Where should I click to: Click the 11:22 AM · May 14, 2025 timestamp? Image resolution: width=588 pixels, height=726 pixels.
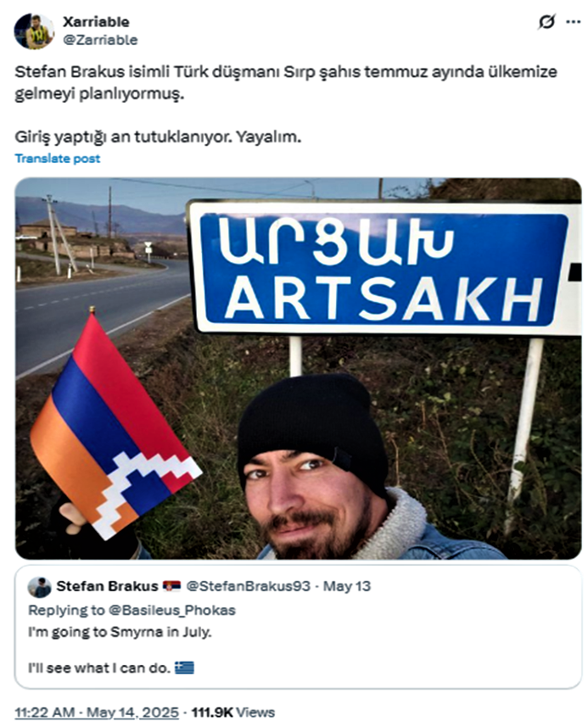pos(97,712)
